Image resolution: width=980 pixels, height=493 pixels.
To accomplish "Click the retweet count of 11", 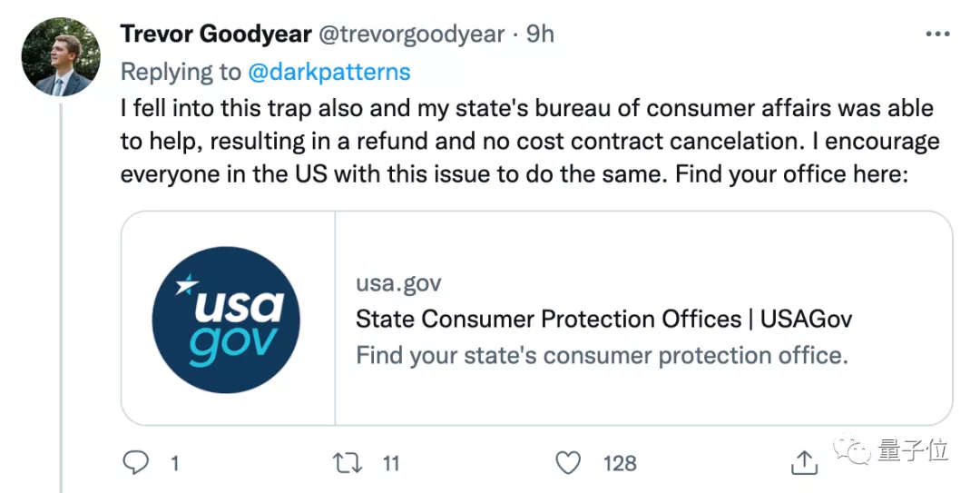I will (391, 464).
